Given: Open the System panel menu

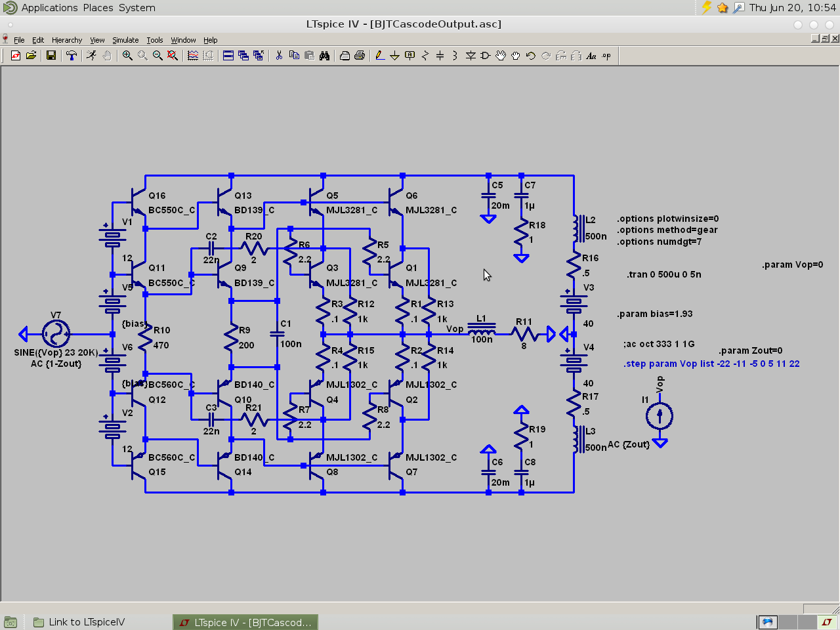Looking at the screenshot, I should tap(137, 8).
